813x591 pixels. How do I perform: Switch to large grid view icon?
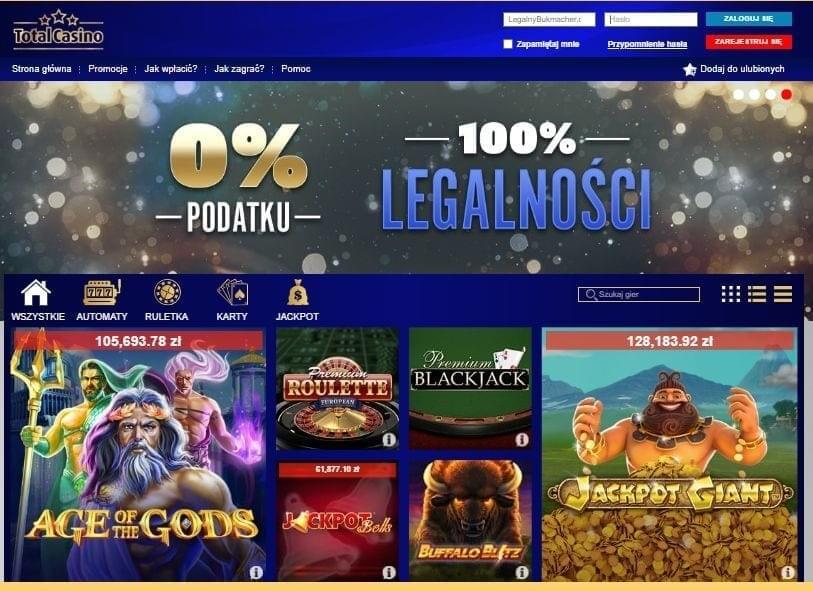click(x=731, y=294)
